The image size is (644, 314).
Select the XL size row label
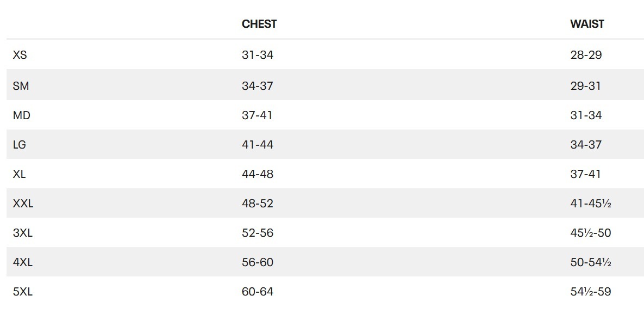pyautogui.click(x=20, y=174)
